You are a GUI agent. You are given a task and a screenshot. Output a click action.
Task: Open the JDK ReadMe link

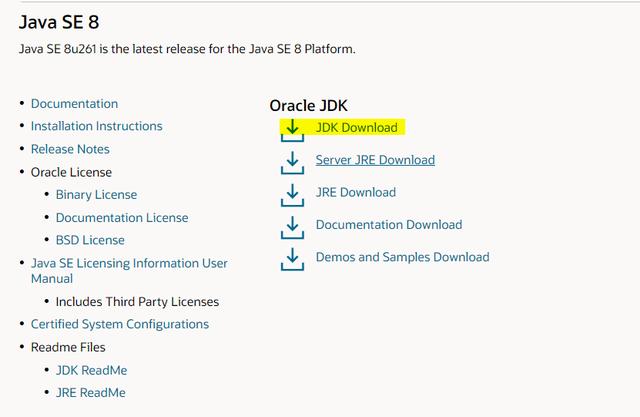click(x=91, y=370)
